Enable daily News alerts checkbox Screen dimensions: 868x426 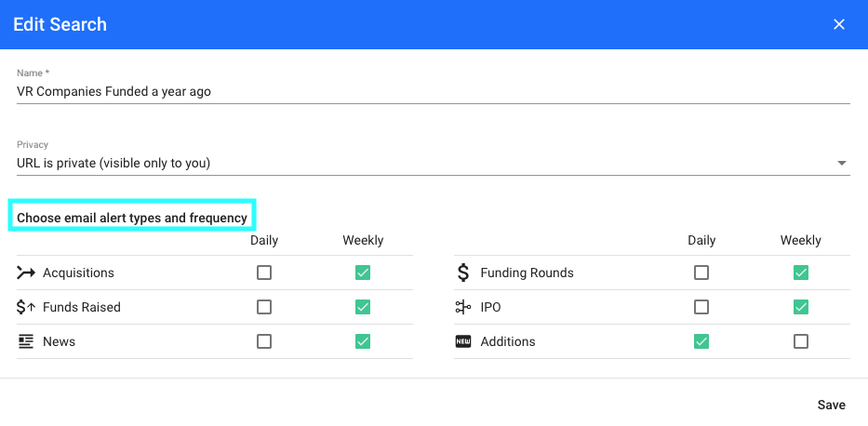click(264, 341)
